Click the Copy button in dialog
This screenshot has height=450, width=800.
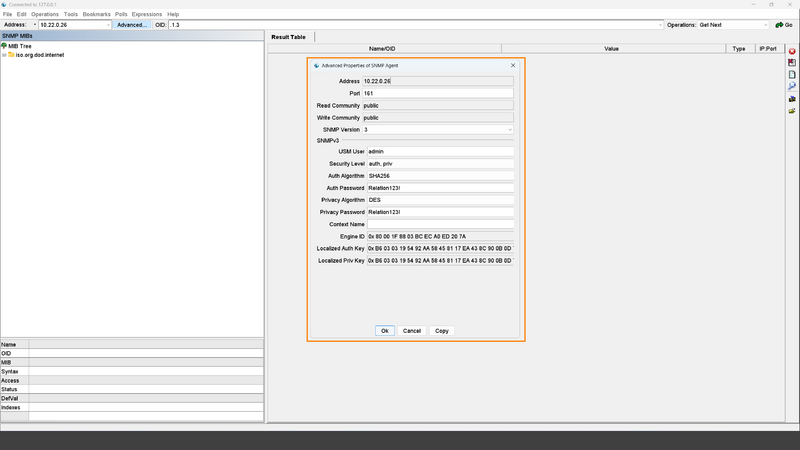point(442,331)
